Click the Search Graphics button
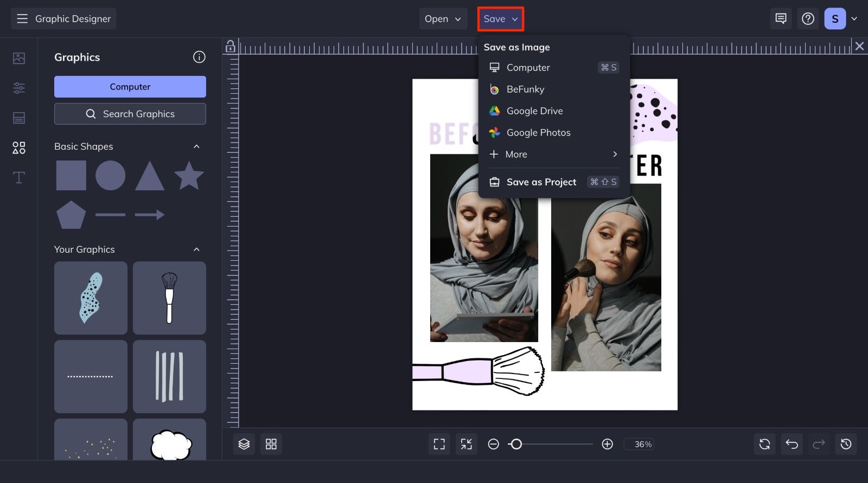The image size is (868, 483). (x=130, y=114)
